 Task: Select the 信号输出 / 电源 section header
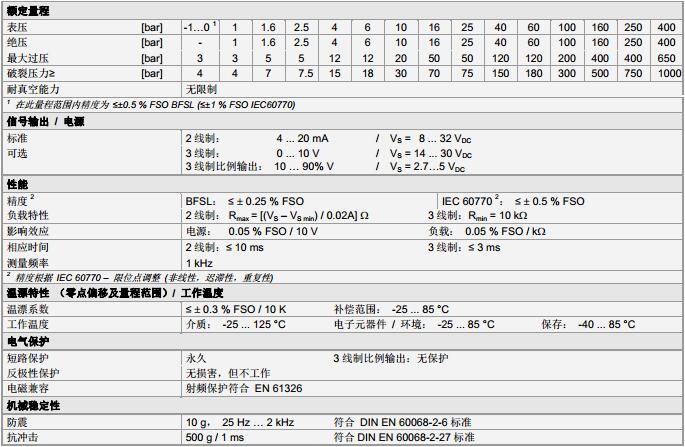click(x=46, y=121)
